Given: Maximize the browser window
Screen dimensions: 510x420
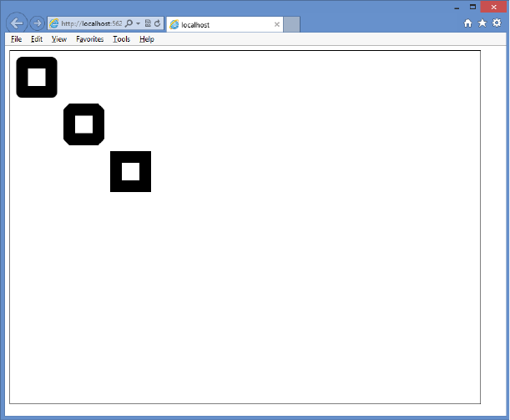Looking at the screenshot, I should [x=473, y=7].
